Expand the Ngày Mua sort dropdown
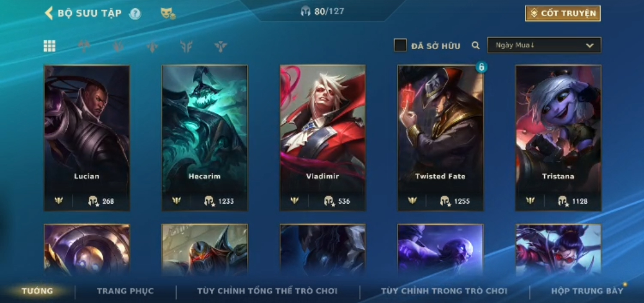Image resolution: width=644 pixels, height=303 pixels. tap(544, 45)
